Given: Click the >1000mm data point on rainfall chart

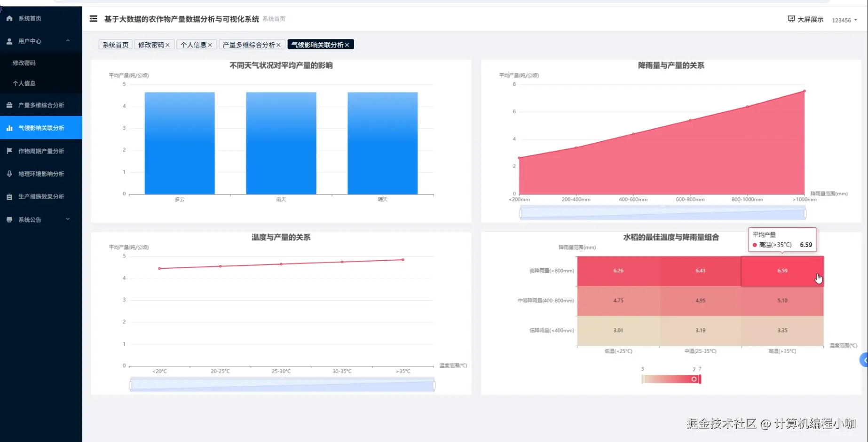Looking at the screenshot, I should [805, 91].
